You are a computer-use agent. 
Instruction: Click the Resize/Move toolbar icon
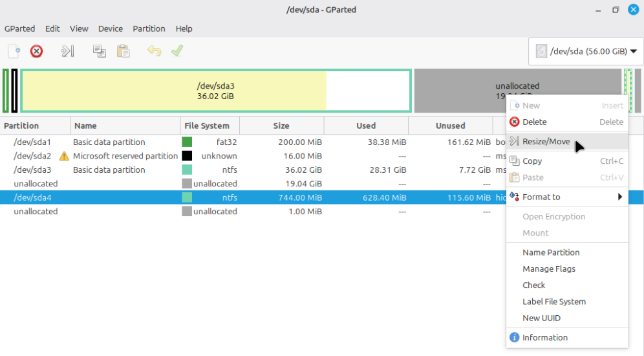click(67, 51)
